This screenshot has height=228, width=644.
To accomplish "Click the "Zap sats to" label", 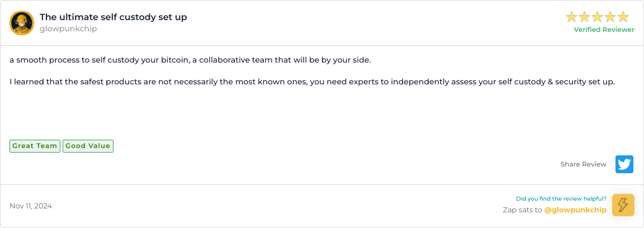I will point(522,210).
